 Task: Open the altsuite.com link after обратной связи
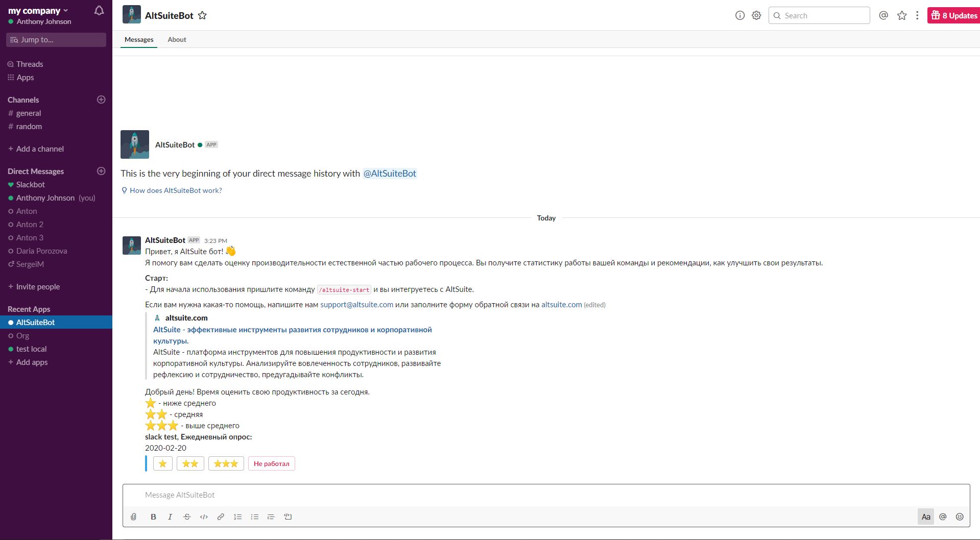(x=561, y=305)
